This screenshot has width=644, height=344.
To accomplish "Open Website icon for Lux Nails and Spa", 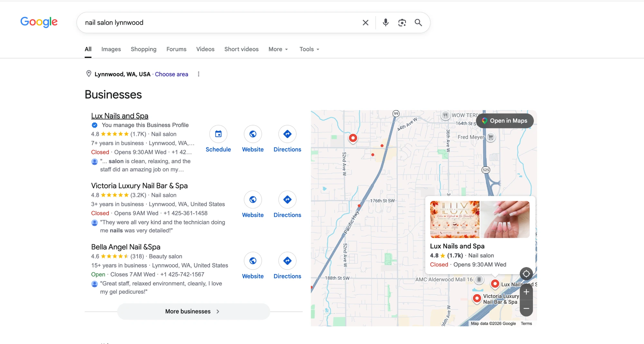I will [253, 134].
